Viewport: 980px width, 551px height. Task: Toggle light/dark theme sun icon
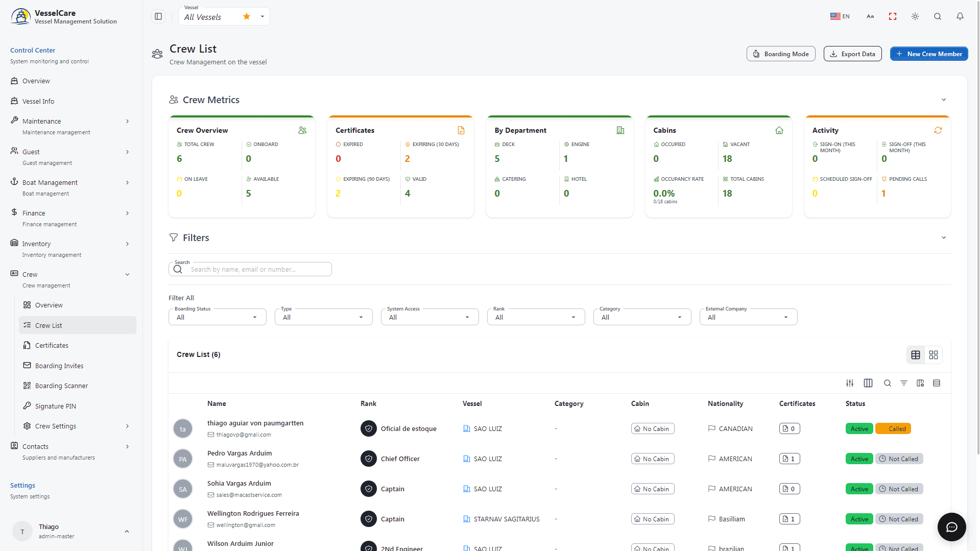[x=915, y=16]
